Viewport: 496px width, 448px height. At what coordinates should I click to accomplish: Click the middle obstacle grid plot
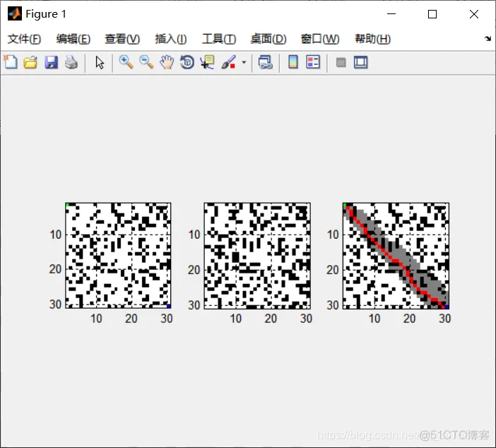pos(257,256)
